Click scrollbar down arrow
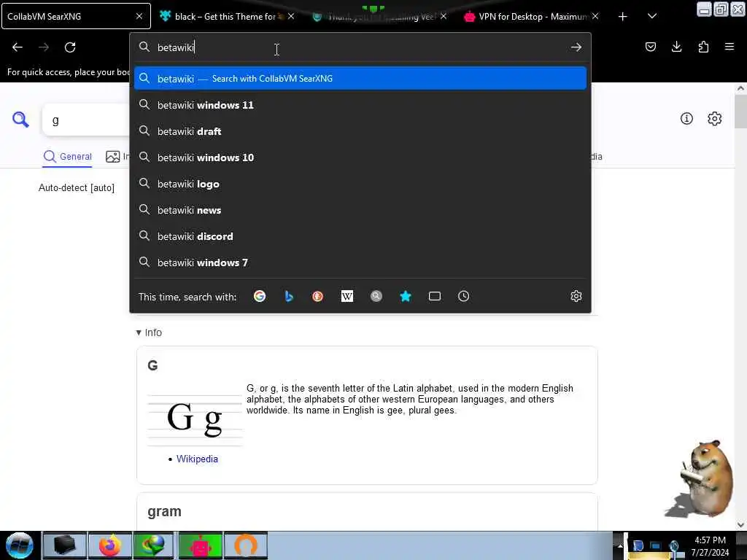Image resolution: width=747 pixels, height=560 pixels. click(x=740, y=525)
